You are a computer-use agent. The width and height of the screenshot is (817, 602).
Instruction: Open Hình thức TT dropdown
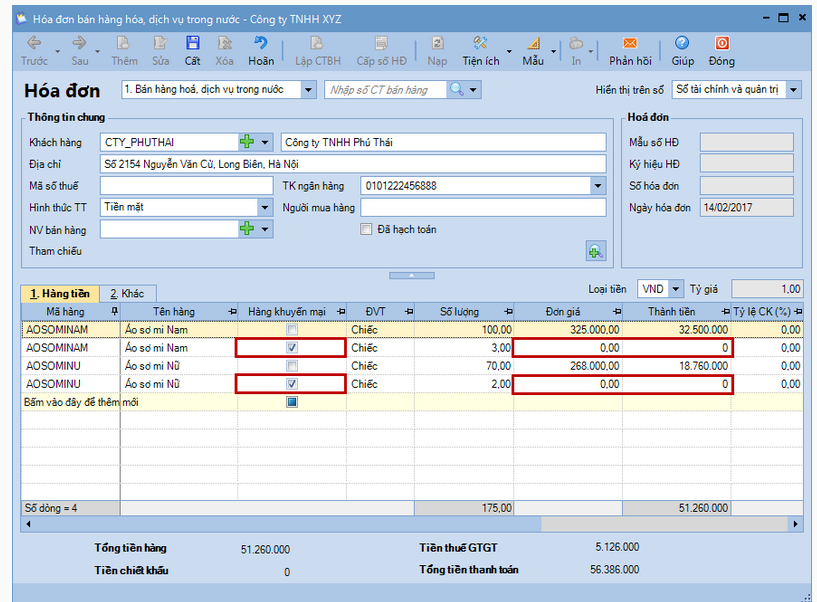tap(265, 207)
